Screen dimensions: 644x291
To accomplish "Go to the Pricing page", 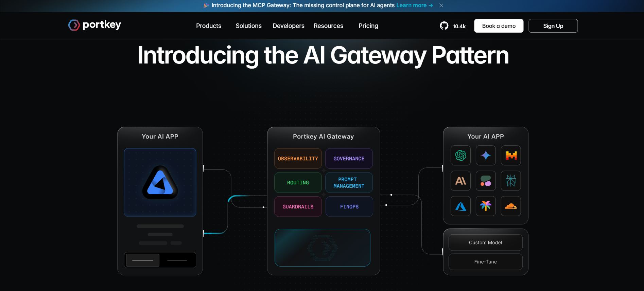I will (x=368, y=26).
